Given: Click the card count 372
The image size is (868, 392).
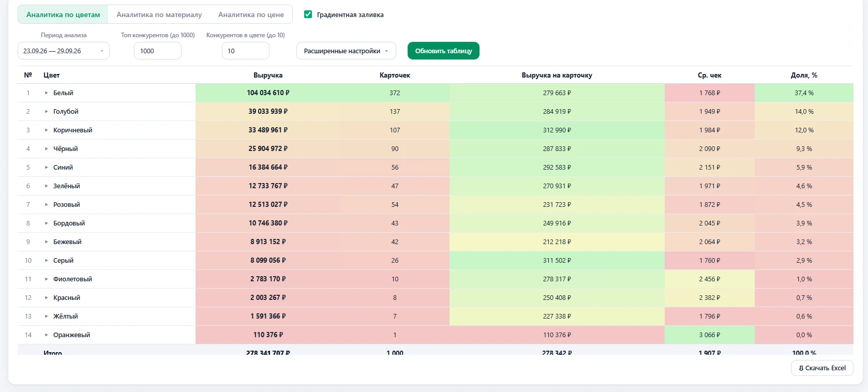Looking at the screenshot, I should [x=395, y=93].
